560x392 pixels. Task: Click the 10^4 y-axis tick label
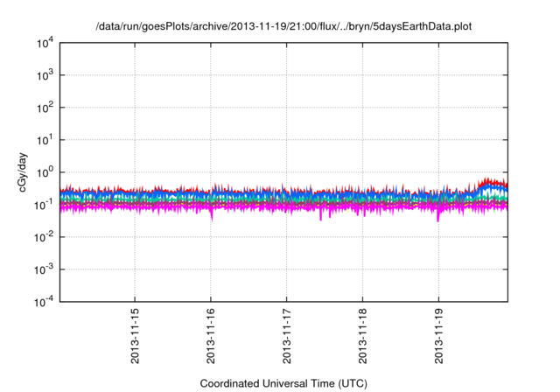[45, 44]
